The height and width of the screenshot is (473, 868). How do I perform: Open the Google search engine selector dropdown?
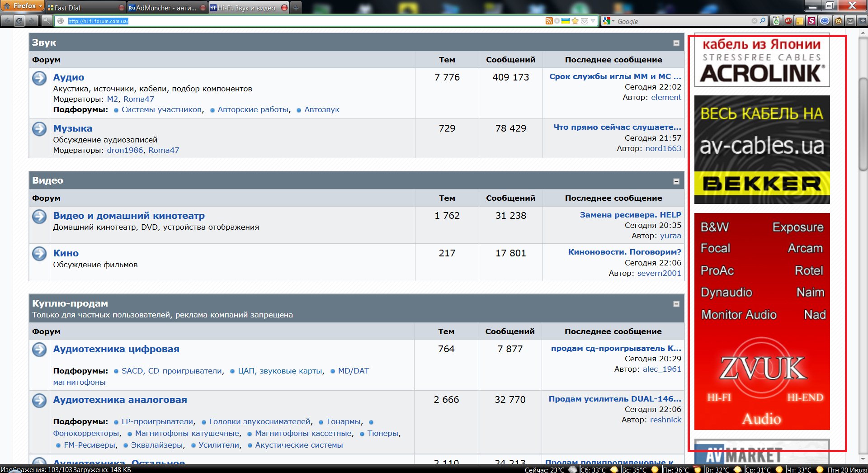tap(608, 21)
